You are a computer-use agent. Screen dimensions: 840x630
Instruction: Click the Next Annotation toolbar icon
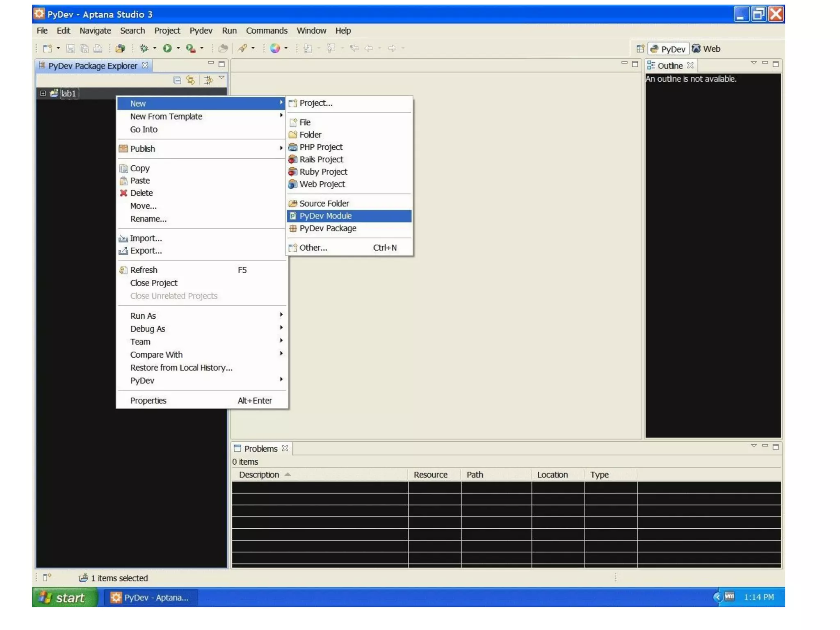(x=308, y=48)
